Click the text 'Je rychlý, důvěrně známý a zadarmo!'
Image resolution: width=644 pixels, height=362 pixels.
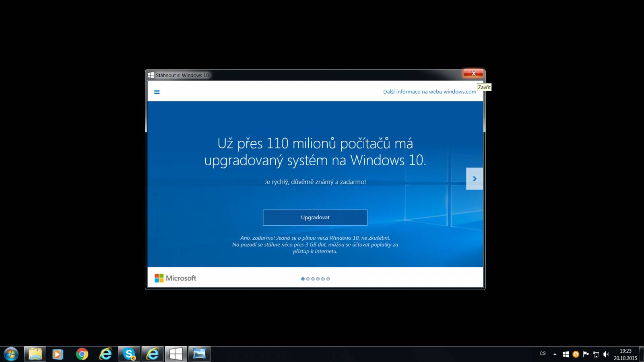tap(315, 182)
